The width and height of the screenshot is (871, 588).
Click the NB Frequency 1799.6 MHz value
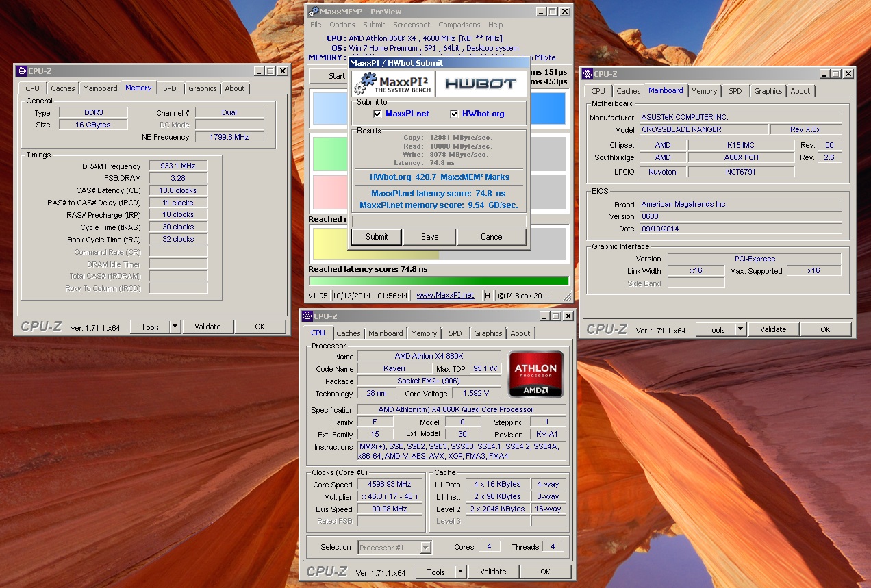coord(229,137)
